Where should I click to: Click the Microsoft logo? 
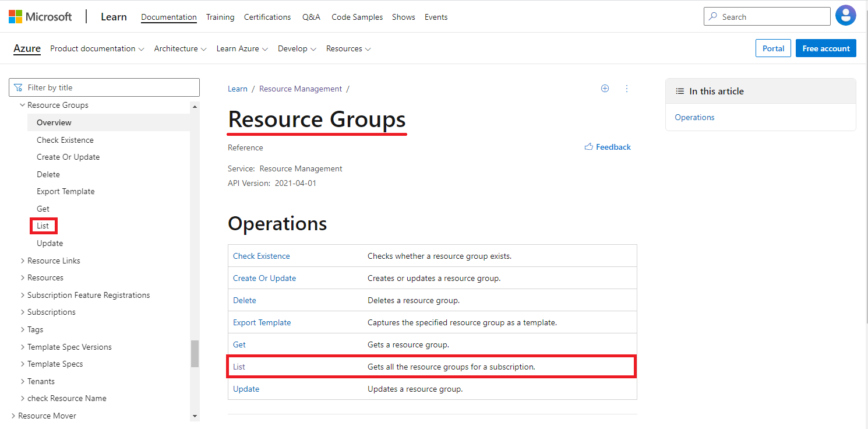[40, 16]
